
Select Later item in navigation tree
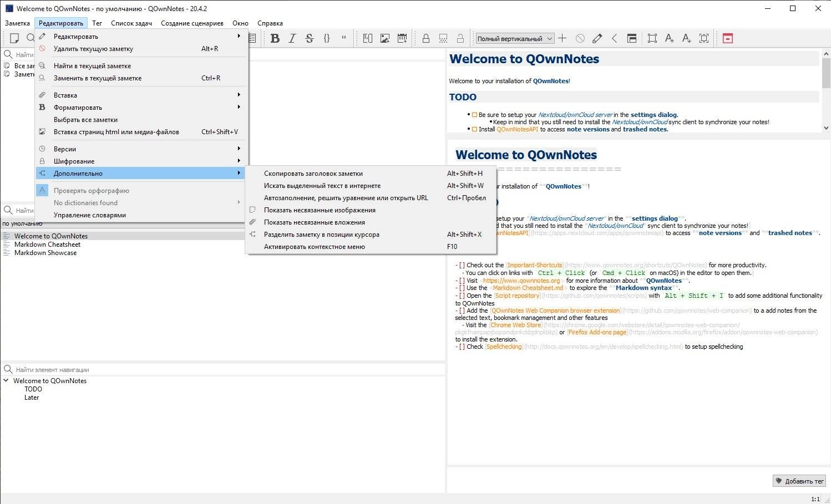coord(32,398)
